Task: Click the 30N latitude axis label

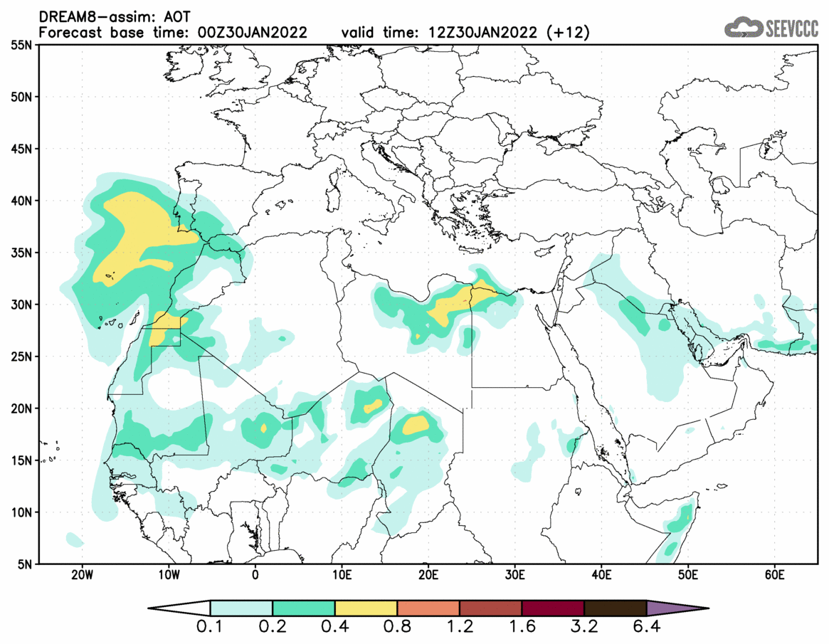Action: coord(21,305)
